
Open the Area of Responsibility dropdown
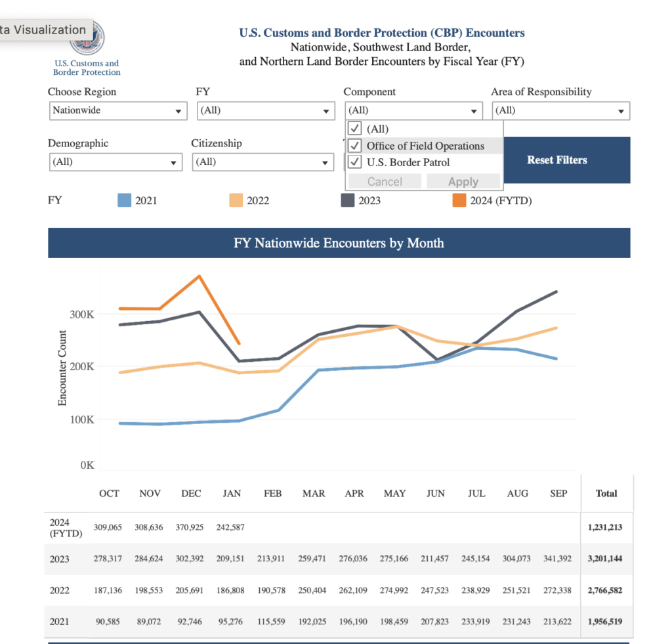coord(560,111)
